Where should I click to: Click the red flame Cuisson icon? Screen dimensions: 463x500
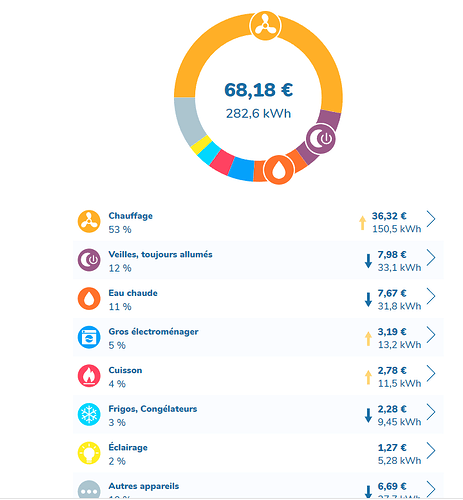coord(89,376)
